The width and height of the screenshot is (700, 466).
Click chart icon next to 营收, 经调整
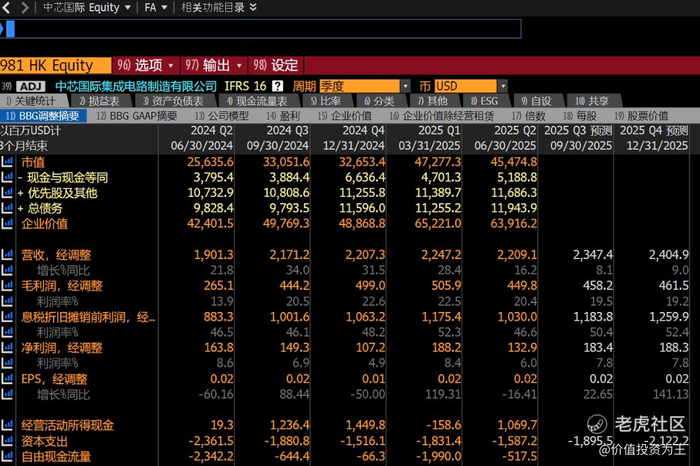click(x=8, y=255)
